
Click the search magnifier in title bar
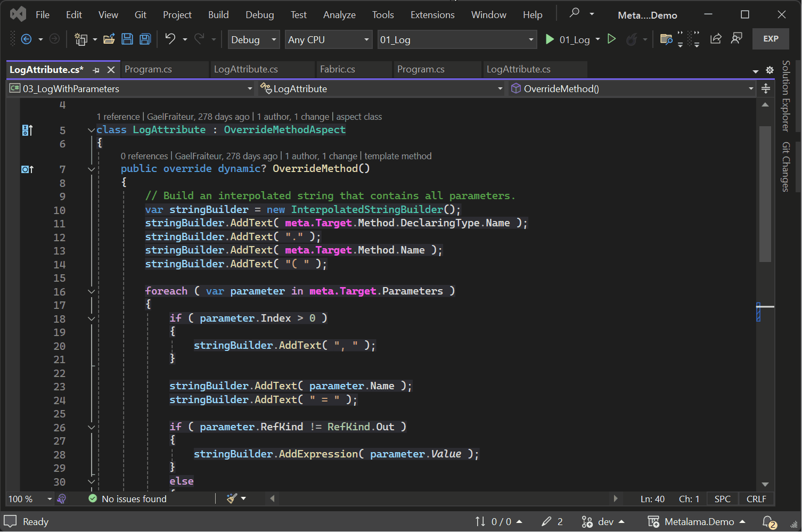574,13
